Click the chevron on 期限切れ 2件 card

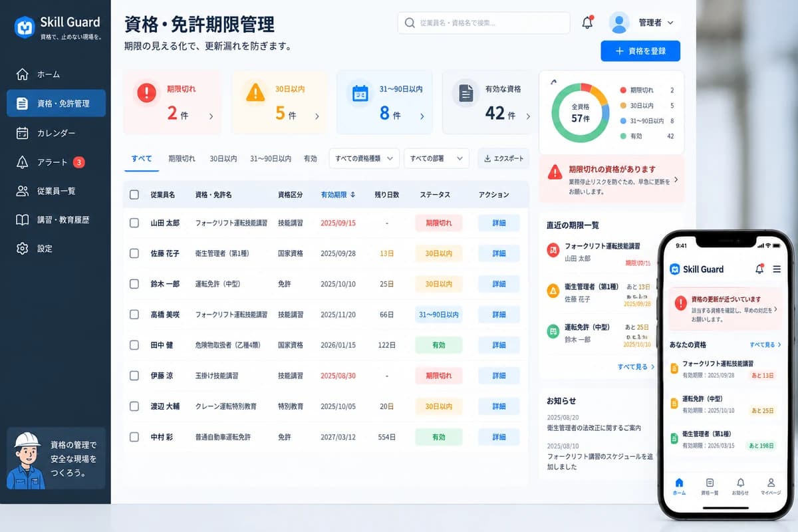(x=211, y=116)
